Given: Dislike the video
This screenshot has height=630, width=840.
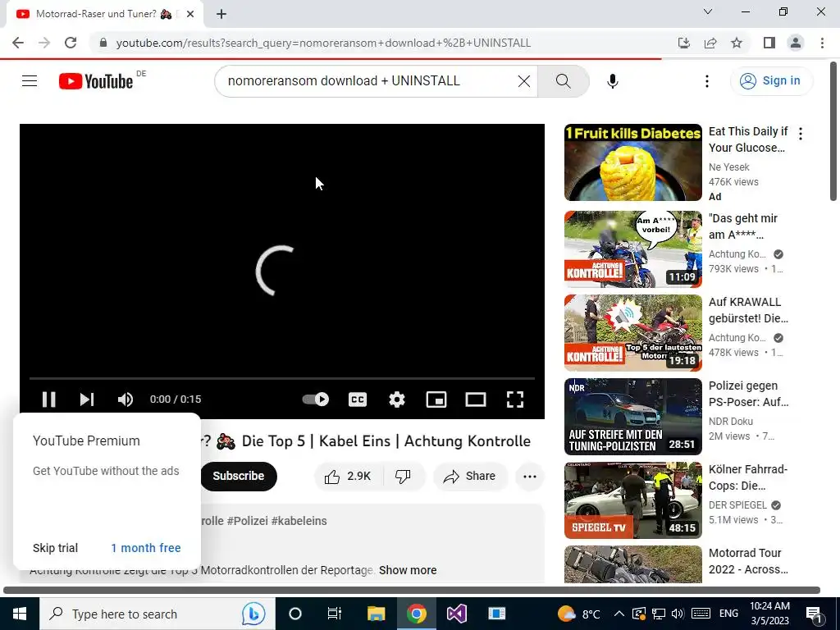Looking at the screenshot, I should tap(403, 476).
